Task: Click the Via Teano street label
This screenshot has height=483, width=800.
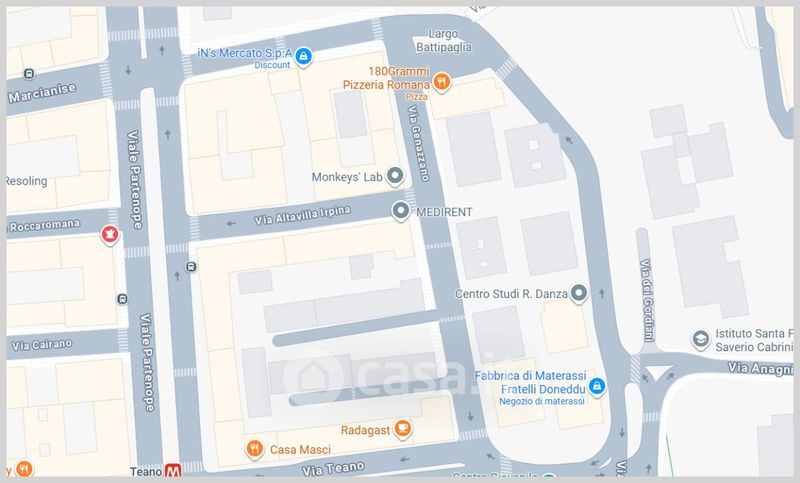Action: [x=333, y=468]
